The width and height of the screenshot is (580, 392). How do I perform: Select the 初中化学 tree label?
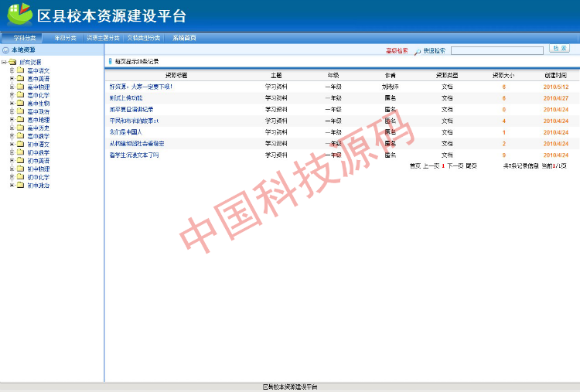click(x=39, y=177)
